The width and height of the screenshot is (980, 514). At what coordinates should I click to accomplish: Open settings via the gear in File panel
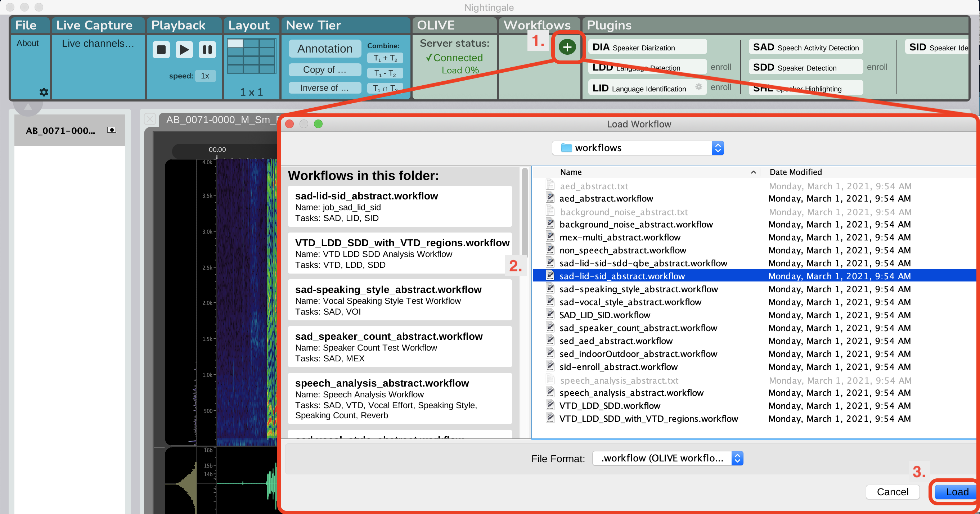click(x=44, y=92)
